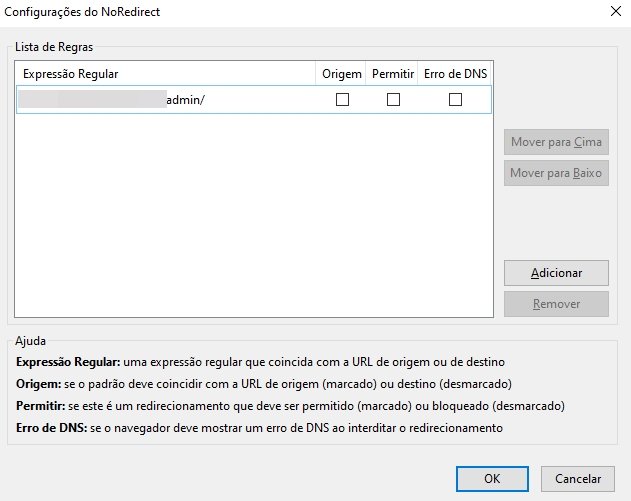
Task: Enable the Permitir checkbox in the admin/ row
Action: 393,99
